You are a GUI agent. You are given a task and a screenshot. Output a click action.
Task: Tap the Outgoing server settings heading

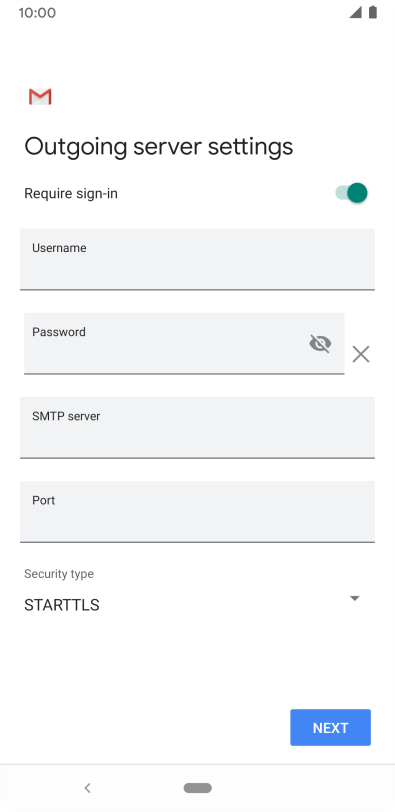(x=158, y=147)
